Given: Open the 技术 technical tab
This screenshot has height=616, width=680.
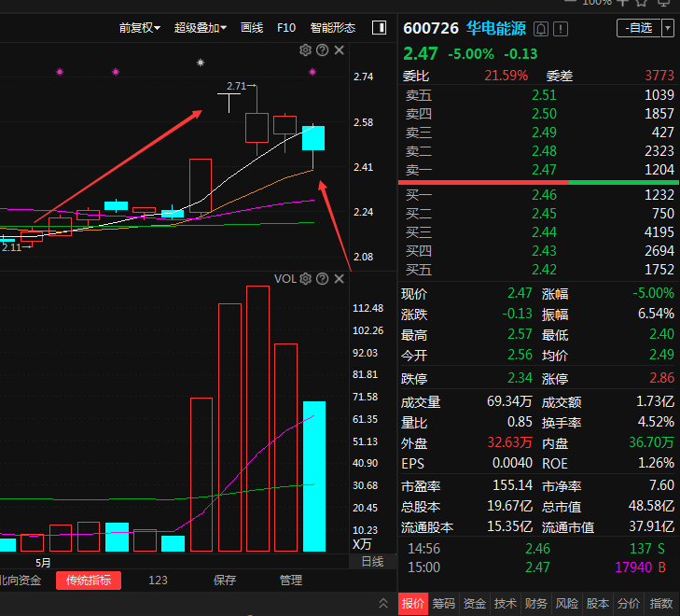Looking at the screenshot, I should 506,604.
